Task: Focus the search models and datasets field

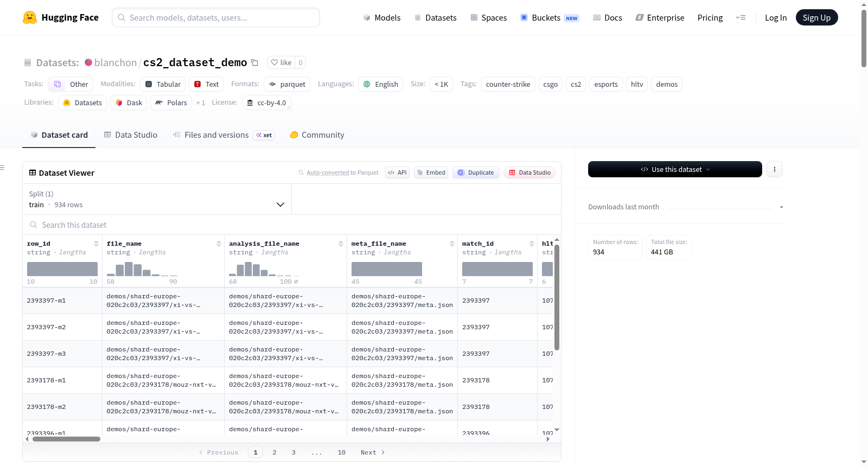Action: coord(216,17)
